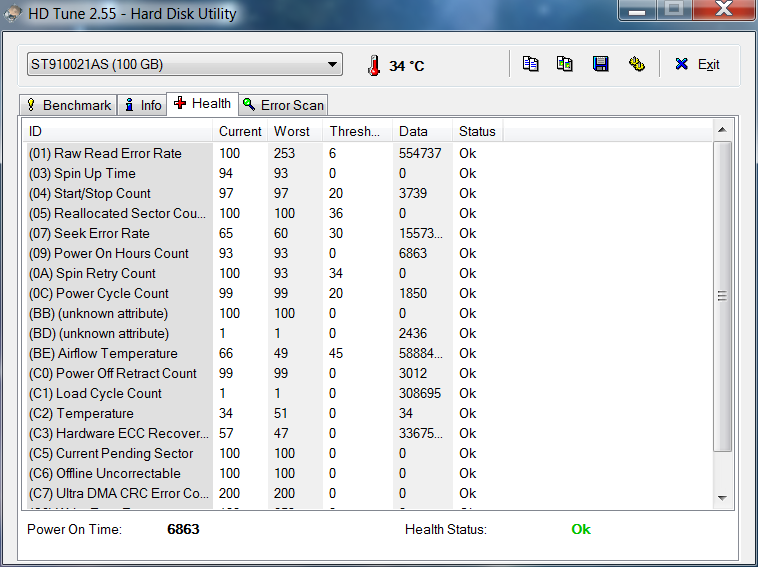Switch to the Info tab

coord(143,105)
